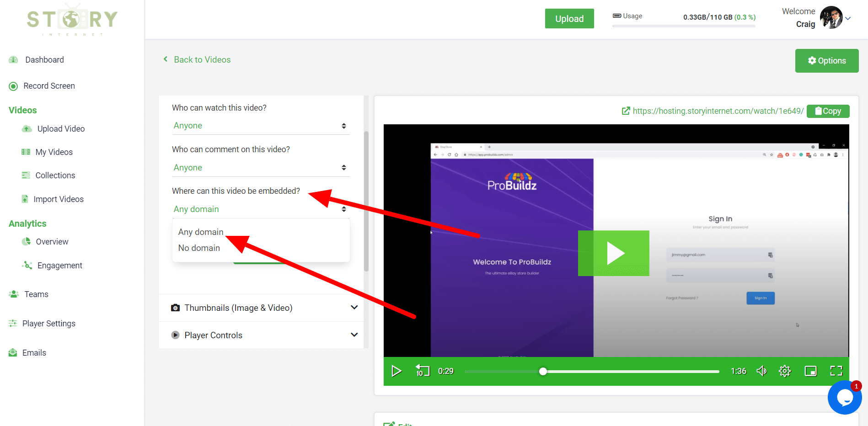Click the Story Internet logo
The height and width of the screenshot is (426, 868).
tap(72, 19)
